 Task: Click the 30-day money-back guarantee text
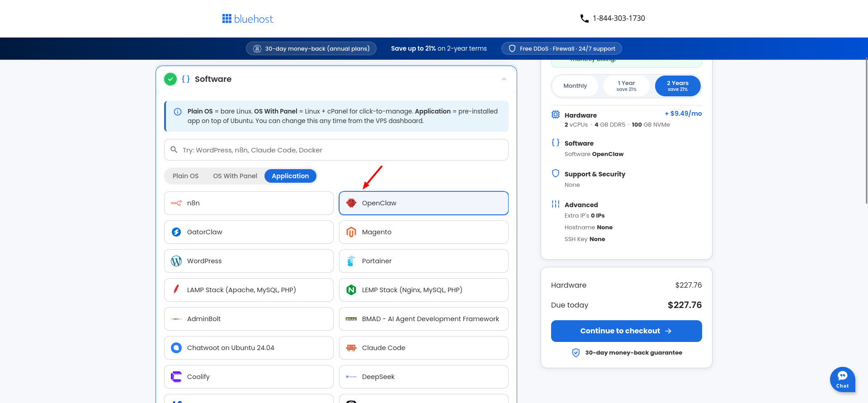pos(634,353)
